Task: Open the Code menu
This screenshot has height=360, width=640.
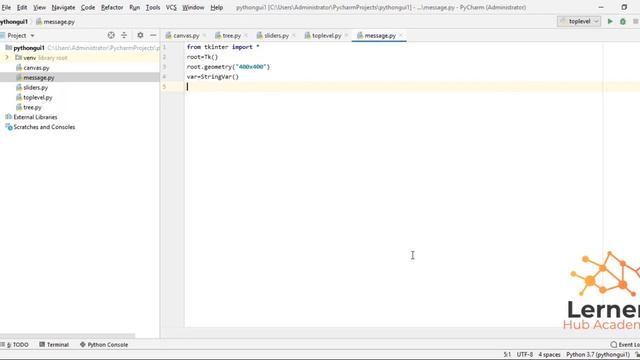Action: click(x=88, y=7)
